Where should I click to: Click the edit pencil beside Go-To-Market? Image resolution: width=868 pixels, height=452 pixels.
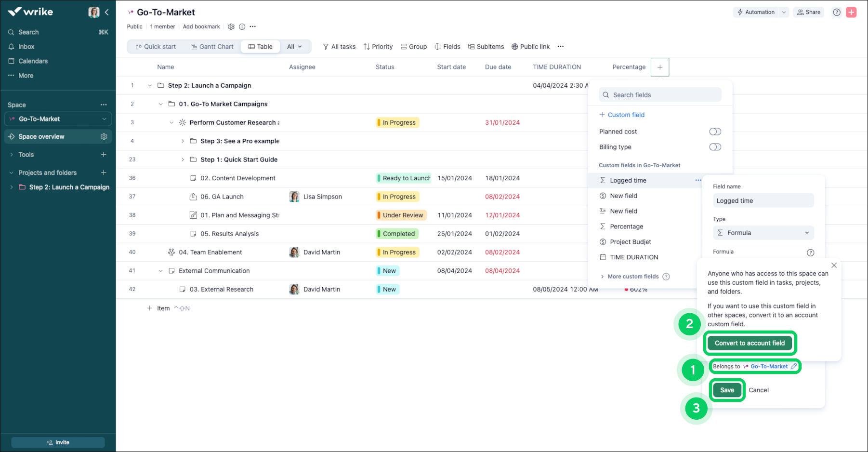click(x=794, y=367)
